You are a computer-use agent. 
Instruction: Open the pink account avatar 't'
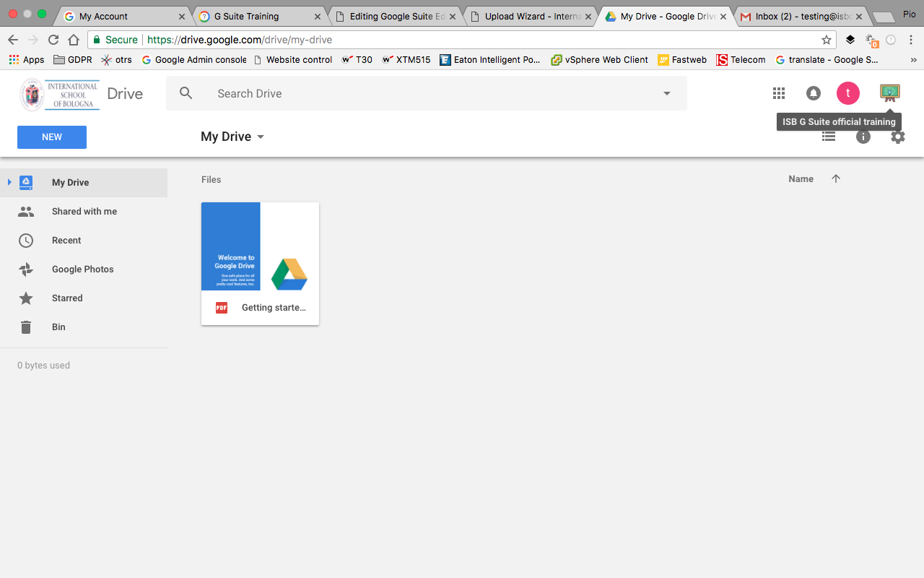point(848,93)
